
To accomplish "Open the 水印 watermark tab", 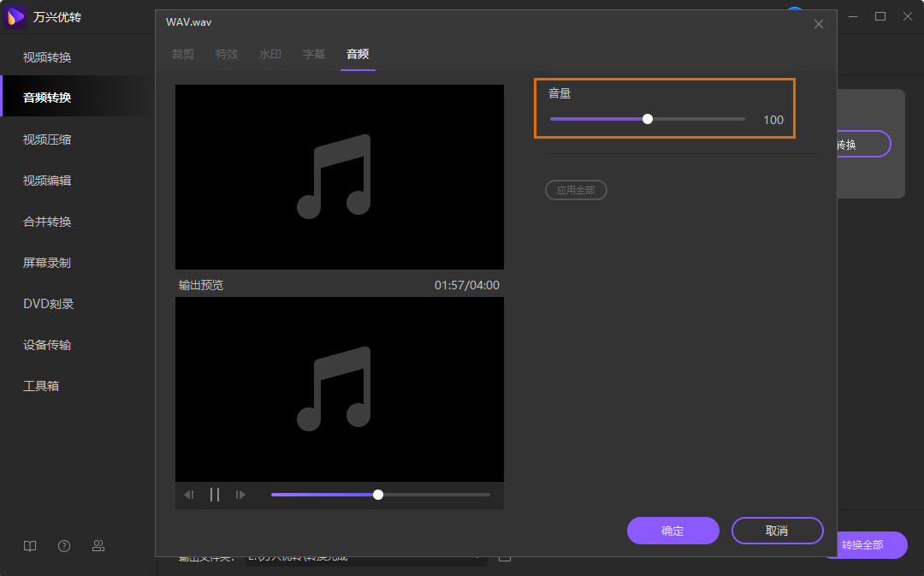I will pyautogui.click(x=270, y=53).
